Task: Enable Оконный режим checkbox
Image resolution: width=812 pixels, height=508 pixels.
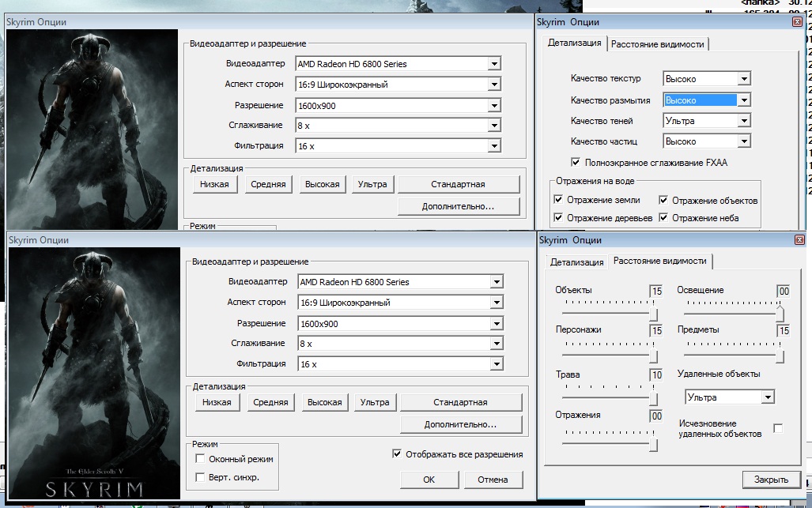Action: click(201, 459)
